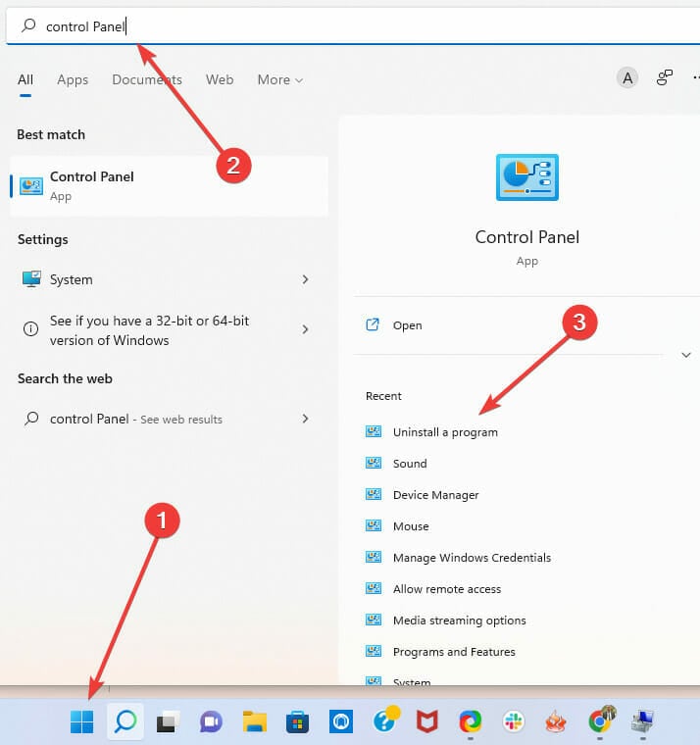Screen dimensions: 700x745
Task: Open the Get Help question mark icon
Action: (385, 720)
